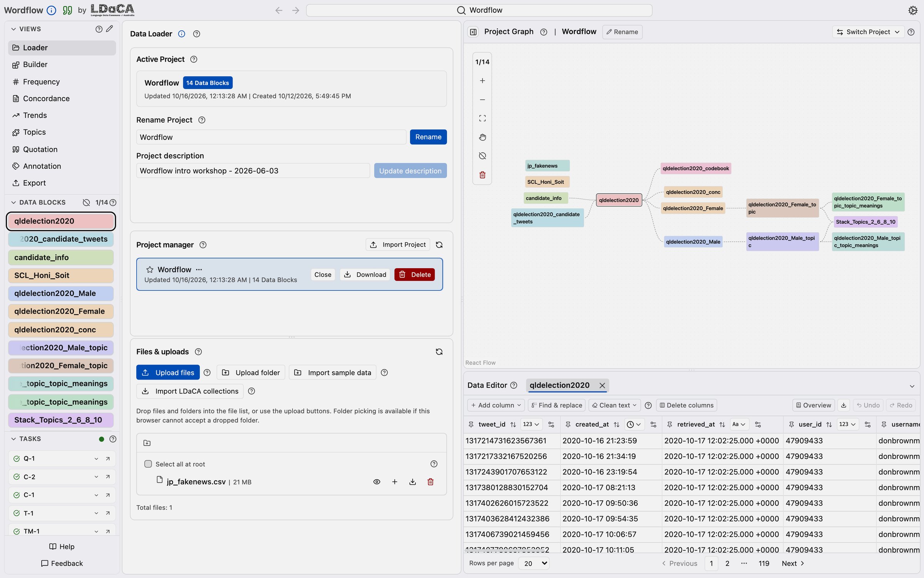Click the edit views pencil icon
Screen dimensions: 924x578
click(x=109, y=29)
